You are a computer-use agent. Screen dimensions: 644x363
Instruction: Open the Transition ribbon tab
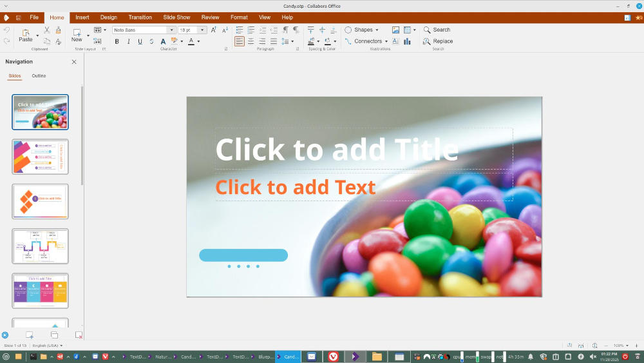[x=140, y=17]
